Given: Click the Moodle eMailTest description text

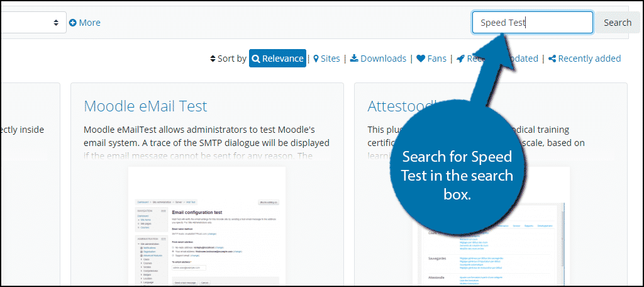Looking at the screenshot, I should point(206,143).
